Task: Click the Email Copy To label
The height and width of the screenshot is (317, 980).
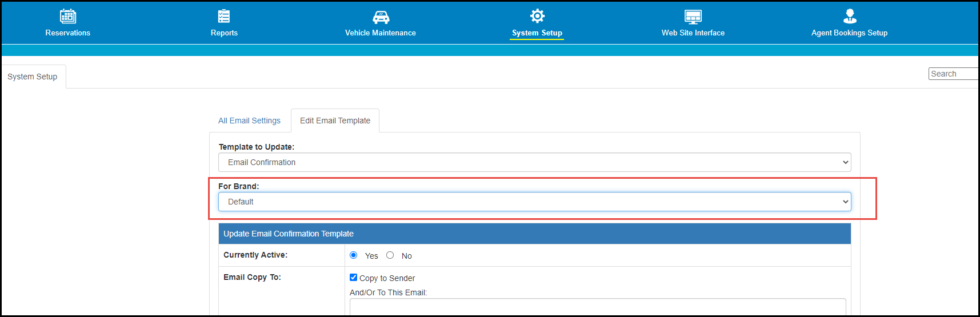Action: (252, 277)
